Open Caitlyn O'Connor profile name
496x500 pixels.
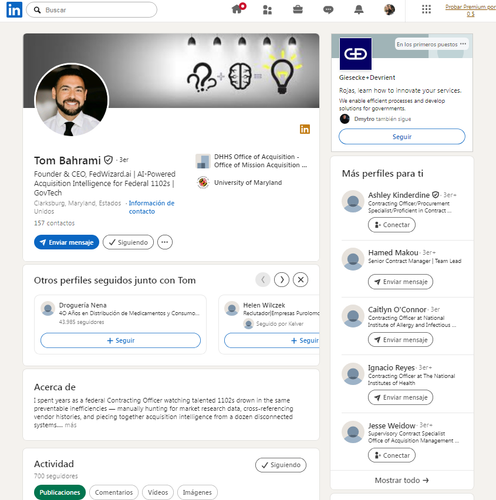pos(397,309)
